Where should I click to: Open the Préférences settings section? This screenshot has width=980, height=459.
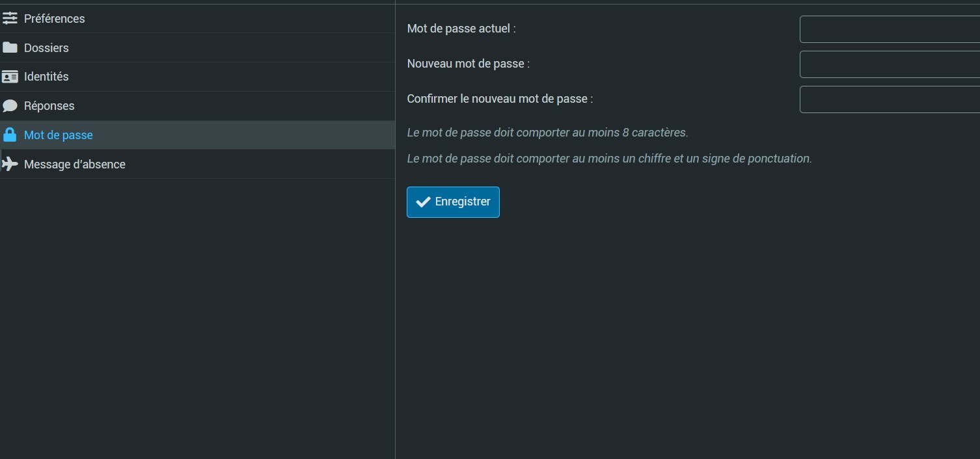tap(55, 19)
